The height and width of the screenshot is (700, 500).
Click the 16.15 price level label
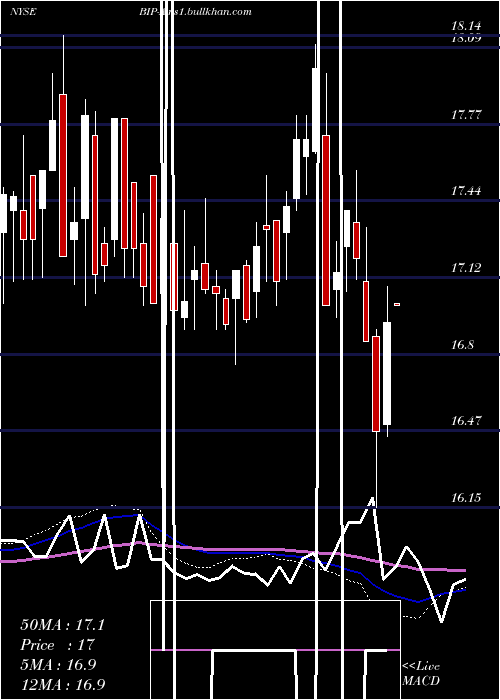[466, 498]
